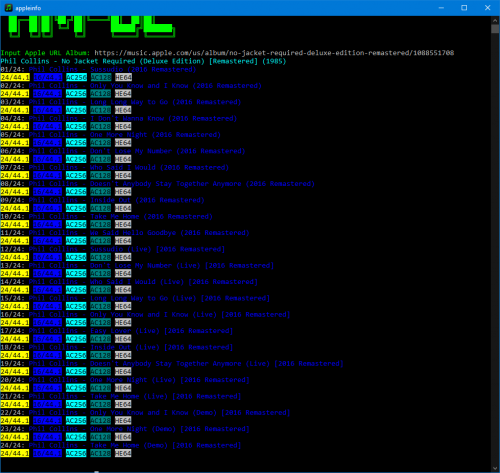Click gray HE64 badge under track 24/24
Screen dimensions: 500x473
(x=123, y=453)
